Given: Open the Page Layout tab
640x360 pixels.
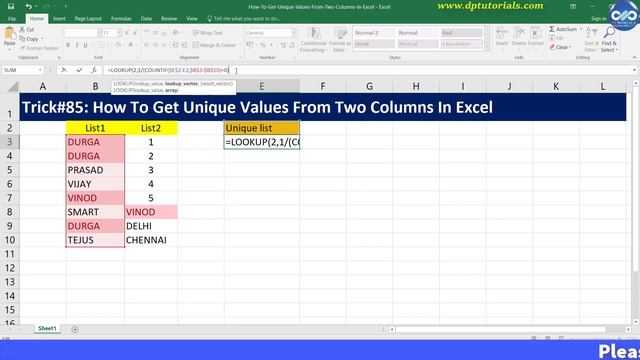Looking at the screenshot, I should point(88,18).
